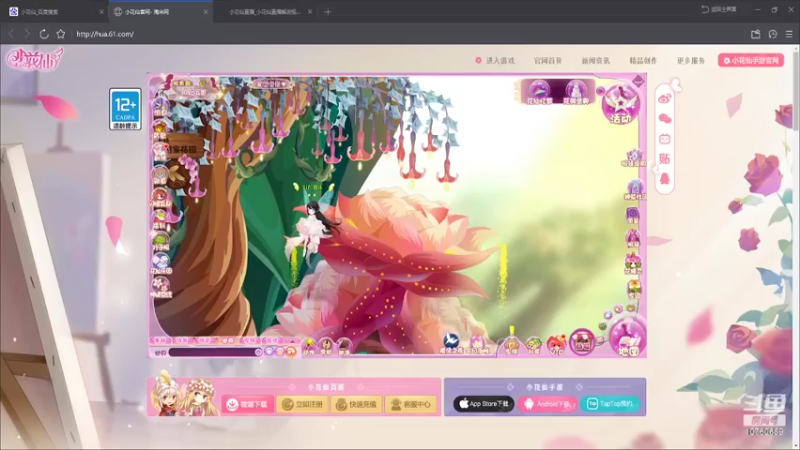Click the 客服中心 support button
Viewport: 800px width, 450px height.
click(x=411, y=404)
